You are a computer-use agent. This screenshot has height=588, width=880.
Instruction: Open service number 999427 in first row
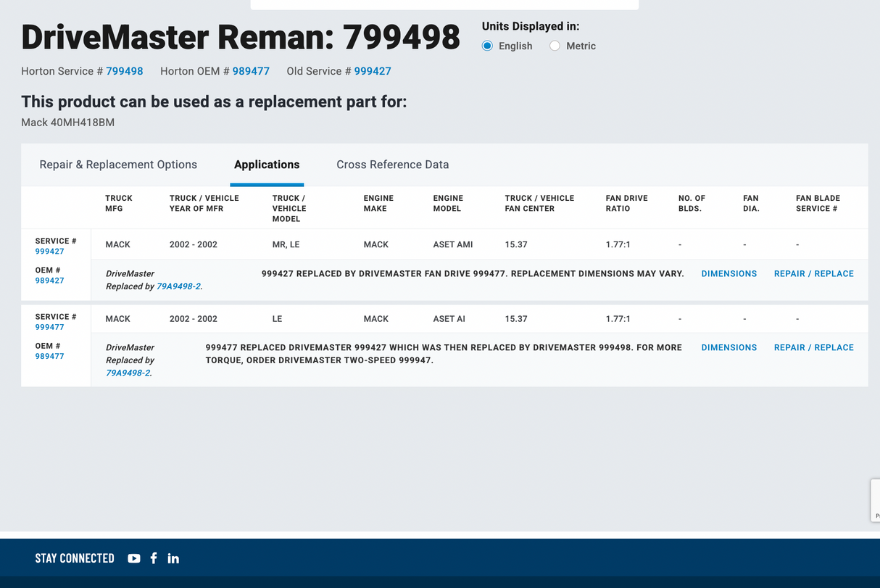[49, 252]
